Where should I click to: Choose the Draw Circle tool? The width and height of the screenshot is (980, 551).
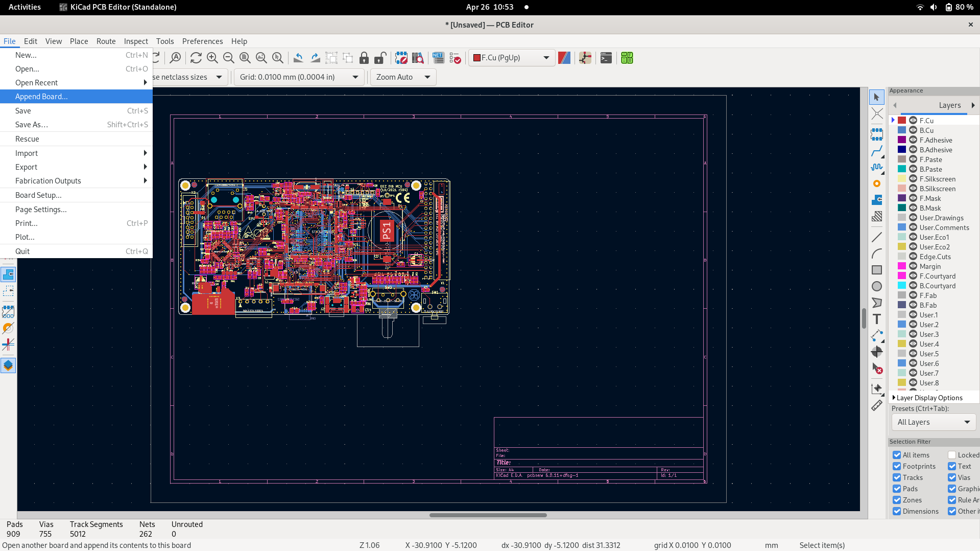[x=876, y=286]
